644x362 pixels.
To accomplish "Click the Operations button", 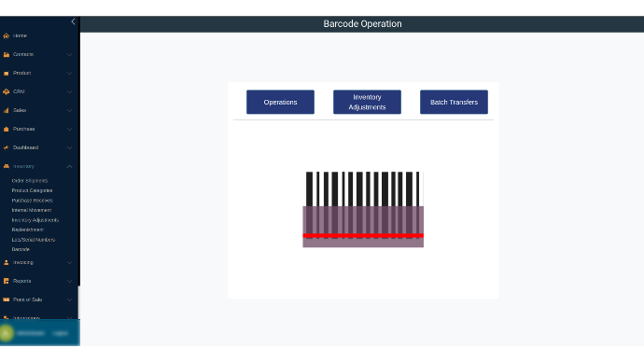I will [x=281, y=103].
